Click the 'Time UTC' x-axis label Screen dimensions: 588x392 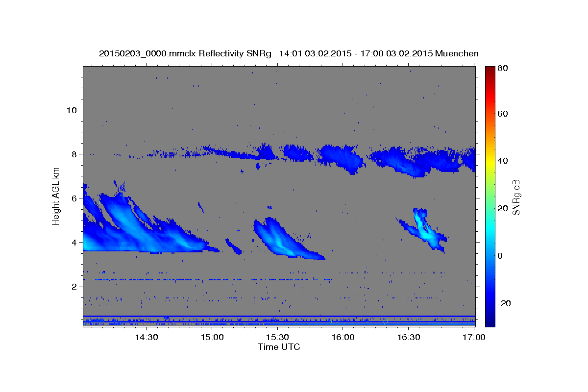[279, 347]
